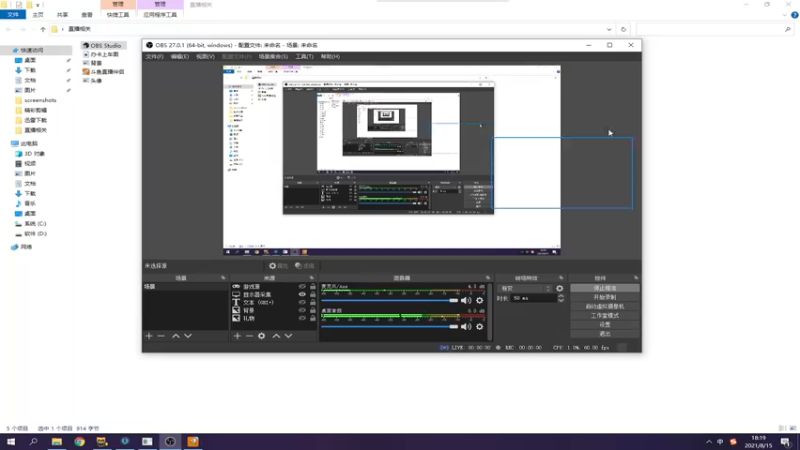Toggle lock on 文本 (GDI+) source
This screenshot has height=450, width=800.
pos(313,302)
